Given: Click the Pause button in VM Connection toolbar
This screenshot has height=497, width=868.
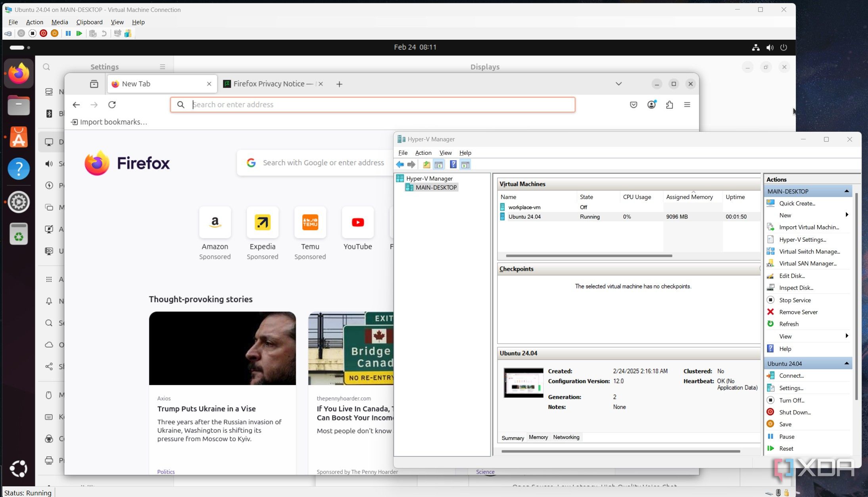Looking at the screenshot, I should click(68, 33).
